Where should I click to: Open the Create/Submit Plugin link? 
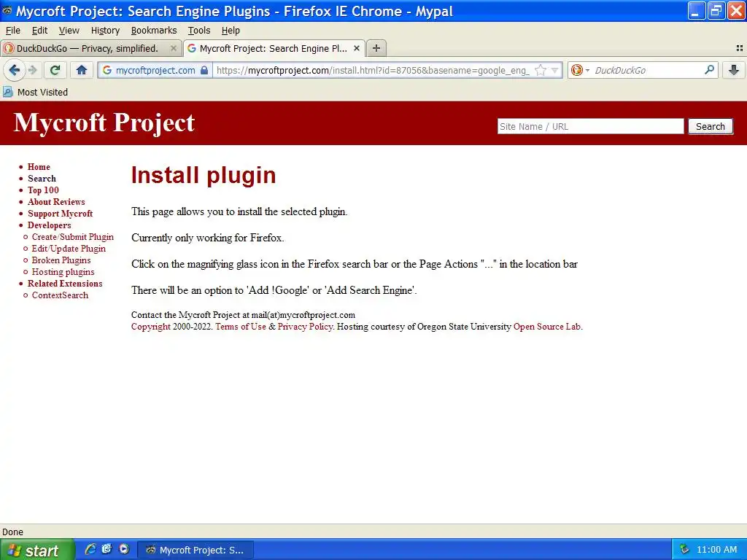pos(73,237)
